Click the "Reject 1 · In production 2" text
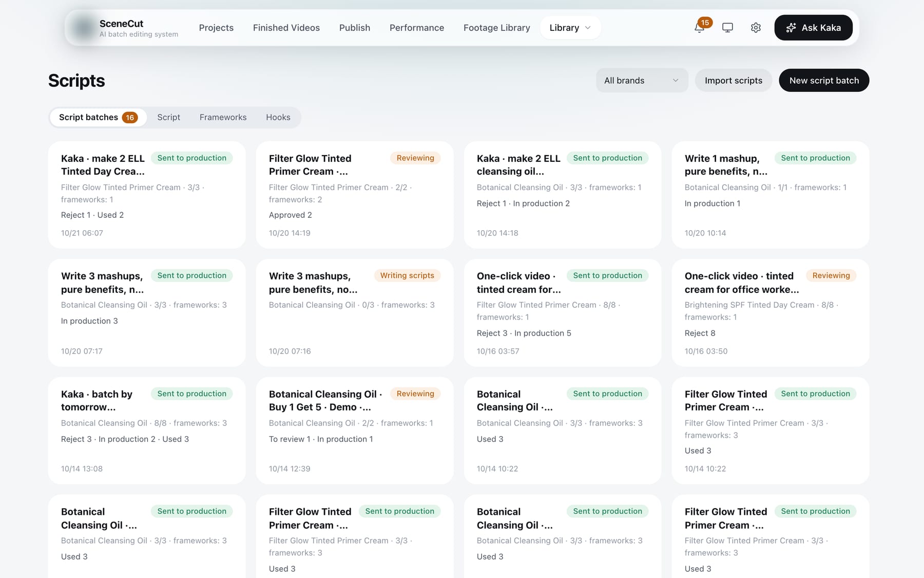924x578 pixels. (x=523, y=203)
